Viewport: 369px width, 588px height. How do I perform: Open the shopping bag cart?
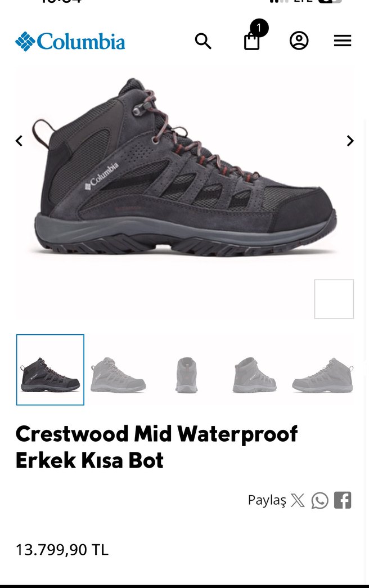[x=251, y=41]
